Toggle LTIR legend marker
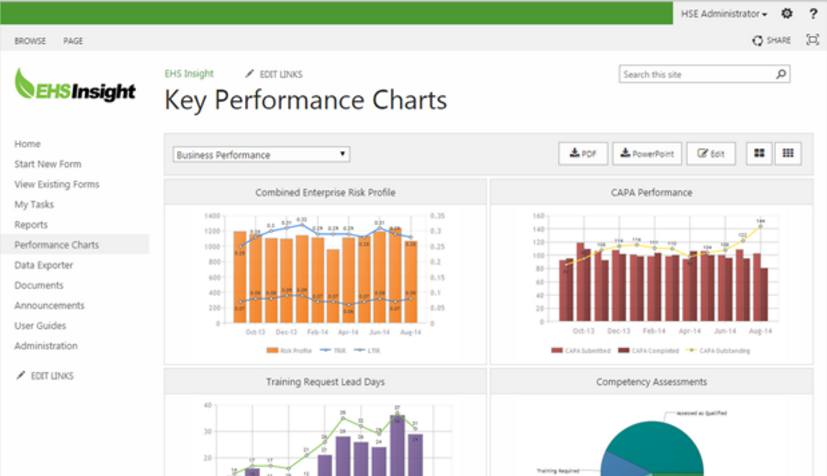 tap(359, 350)
